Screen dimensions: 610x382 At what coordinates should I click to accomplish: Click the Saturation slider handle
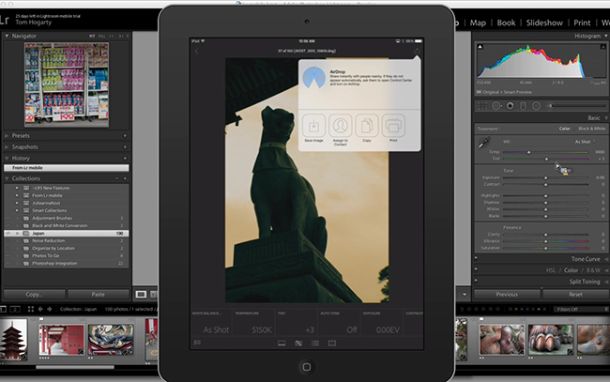pos(546,248)
